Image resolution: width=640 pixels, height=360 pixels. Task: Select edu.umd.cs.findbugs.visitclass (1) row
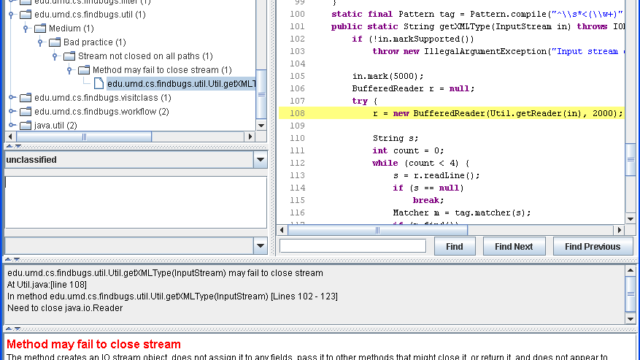pyautogui.click(x=103, y=98)
